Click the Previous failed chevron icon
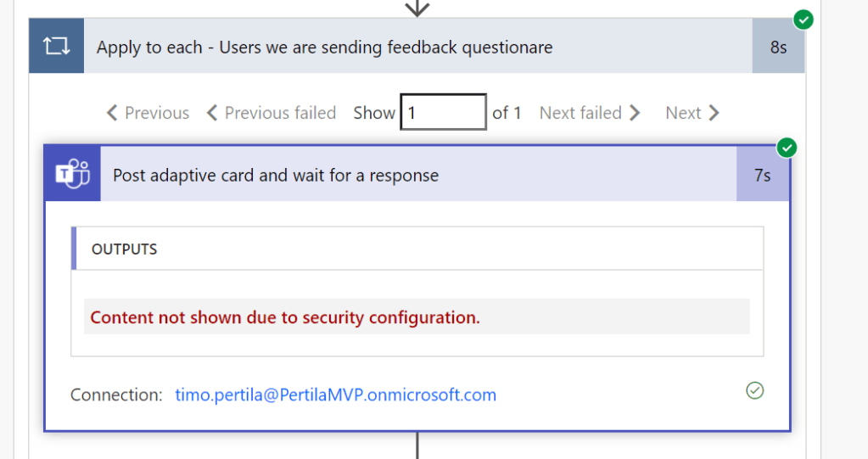This screenshot has width=868, height=459. click(x=212, y=113)
